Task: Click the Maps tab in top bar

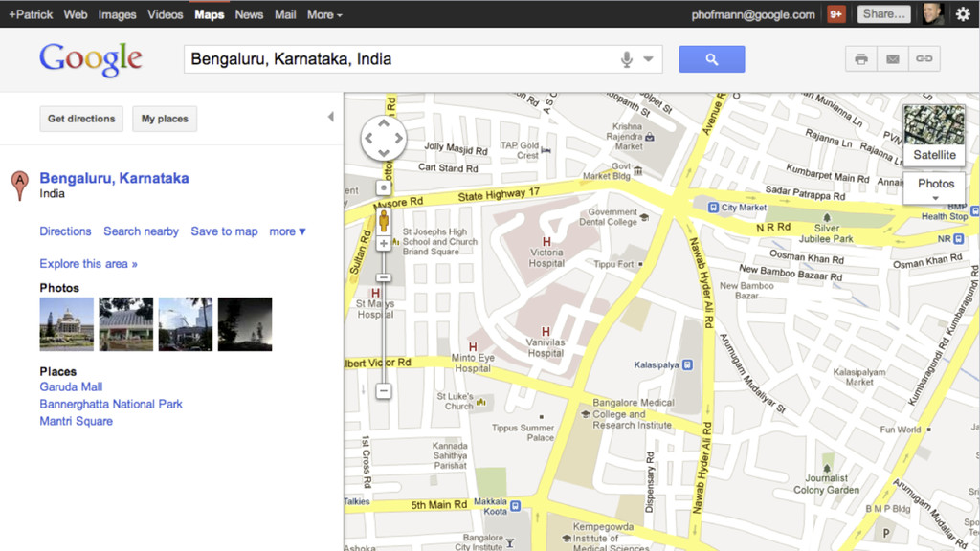Action: click(210, 14)
